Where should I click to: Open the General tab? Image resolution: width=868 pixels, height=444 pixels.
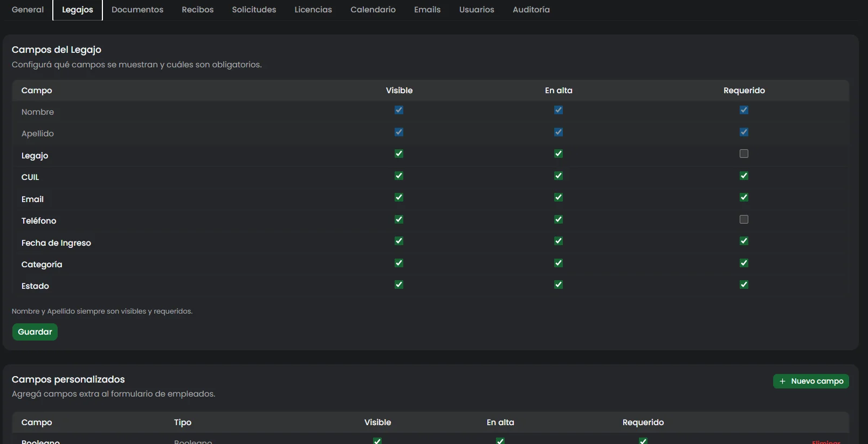(x=27, y=10)
